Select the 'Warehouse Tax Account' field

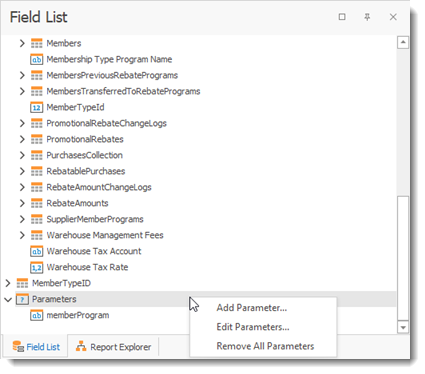94,251
